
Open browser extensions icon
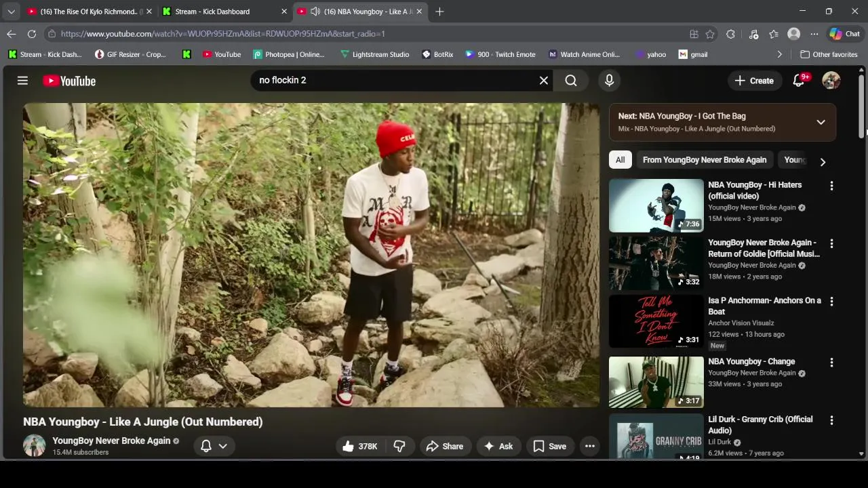click(x=730, y=34)
